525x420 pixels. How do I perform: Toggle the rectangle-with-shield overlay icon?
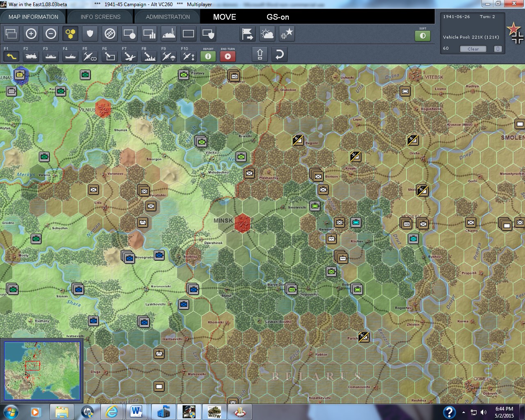(x=208, y=34)
